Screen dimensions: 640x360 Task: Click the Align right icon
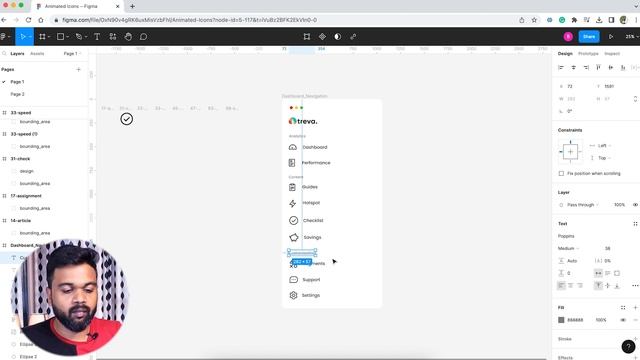586,67
